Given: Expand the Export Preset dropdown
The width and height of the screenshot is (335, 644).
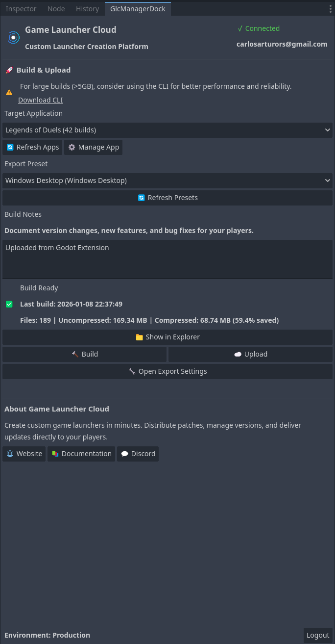Looking at the screenshot, I should [x=167, y=180].
